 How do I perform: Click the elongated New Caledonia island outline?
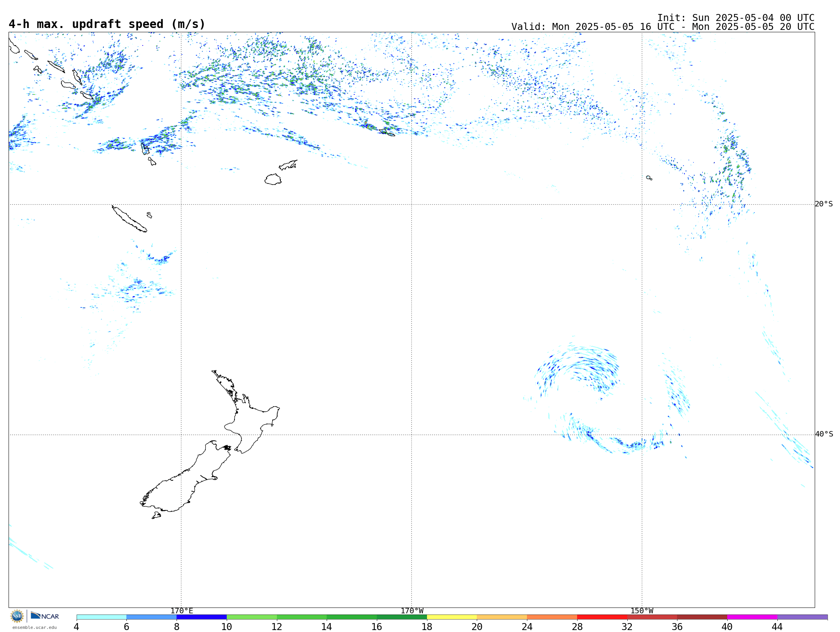click(x=129, y=219)
